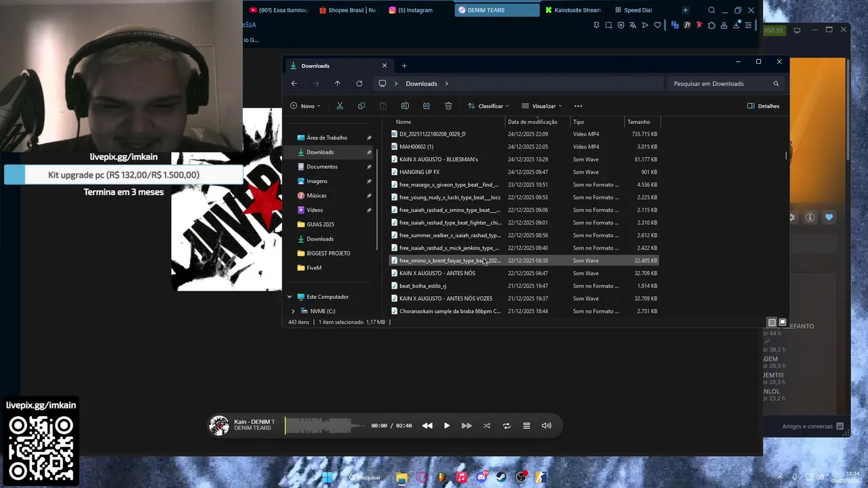Click the Windows Start button
Viewport: 868px width, 488px height.
pos(328,477)
